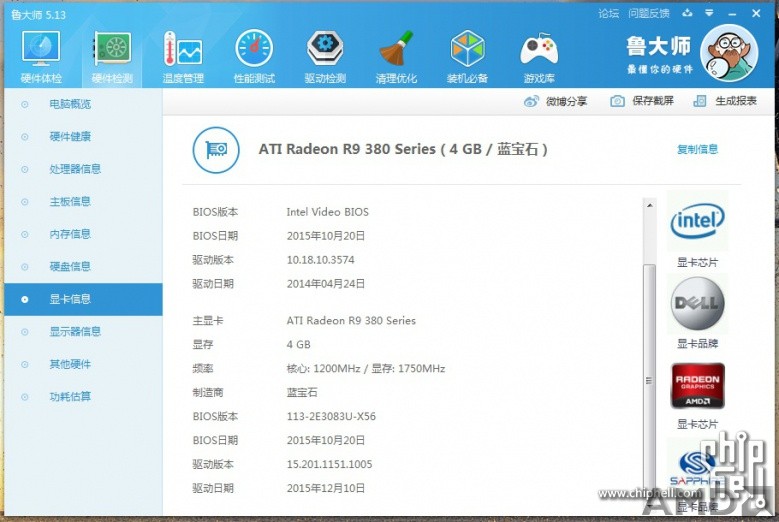
Task: Click the vertical scrollbar thumb
Action: tap(649, 380)
